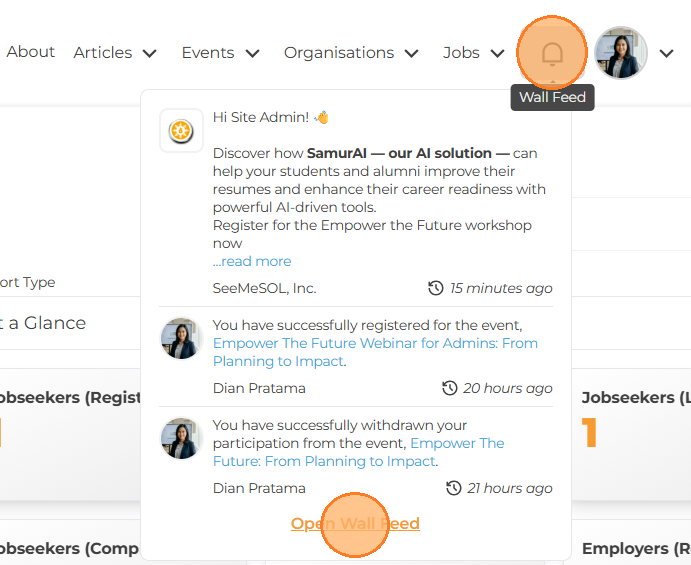Viewport: 691px width, 565px height.
Task: Click the clock icon next to 15 minutes ago
Action: click(435, 288)
